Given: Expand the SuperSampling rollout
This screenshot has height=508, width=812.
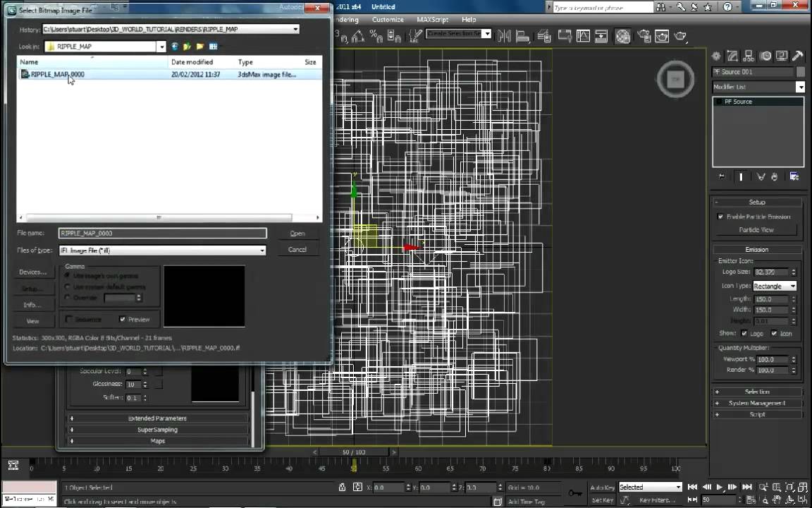Looking at the screenshot, I should pyautogui.click(x=157, y=430).
